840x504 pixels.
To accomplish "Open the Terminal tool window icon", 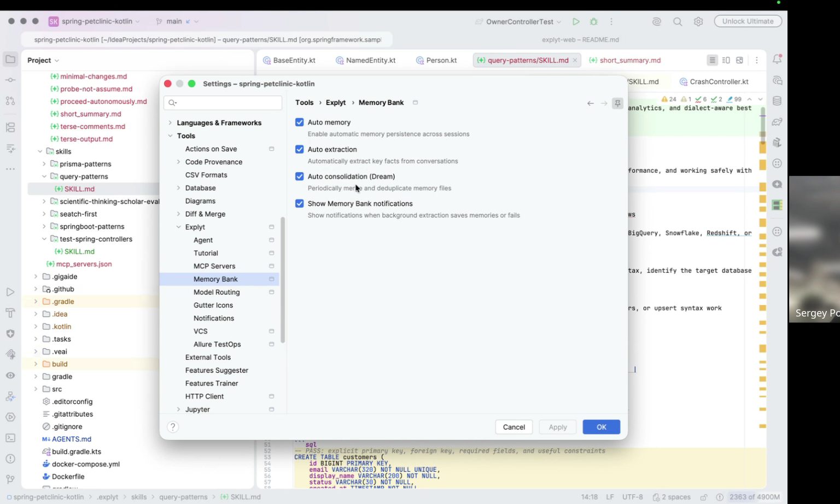I will [10, 438].
